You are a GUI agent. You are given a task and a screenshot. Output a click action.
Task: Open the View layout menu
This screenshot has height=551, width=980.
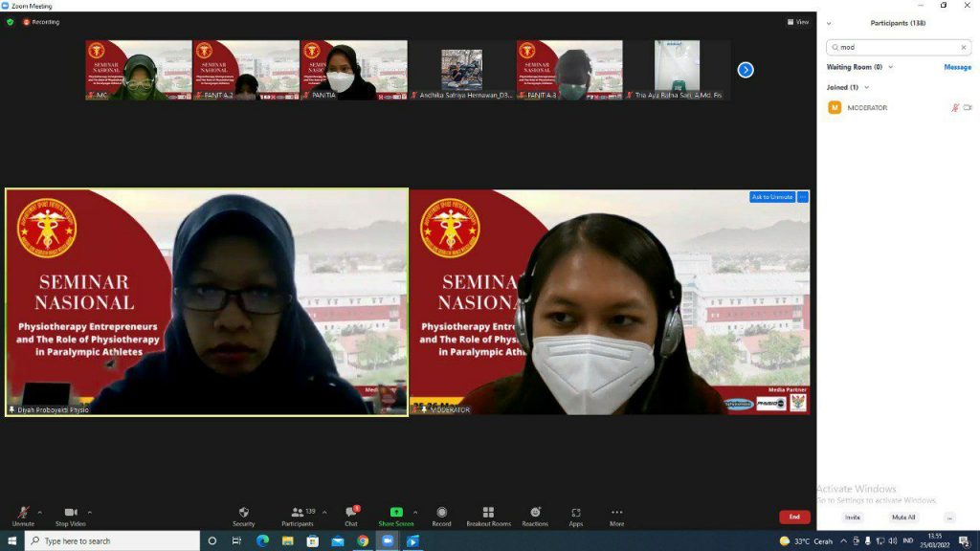pyautogui.click(x=797, y=22)
